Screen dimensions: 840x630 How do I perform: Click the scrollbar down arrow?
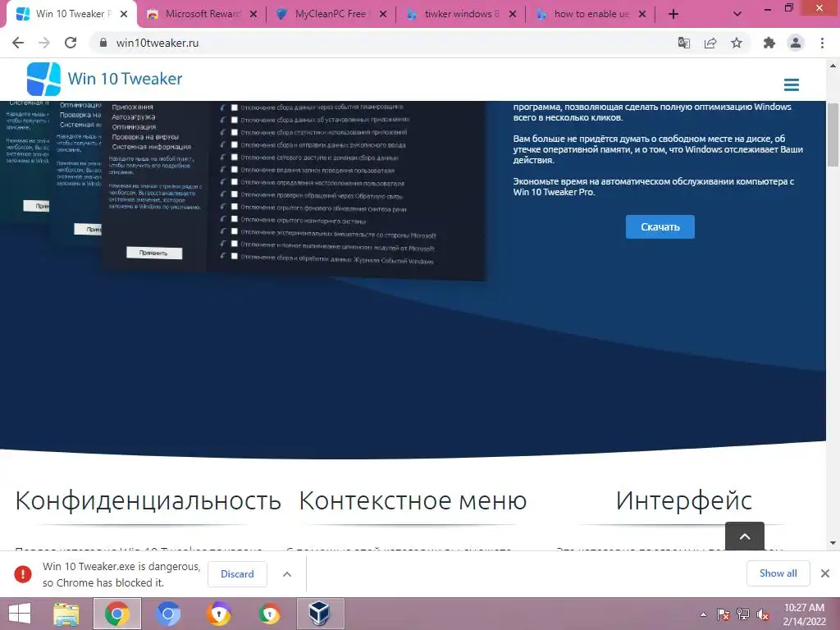[833, 543]
